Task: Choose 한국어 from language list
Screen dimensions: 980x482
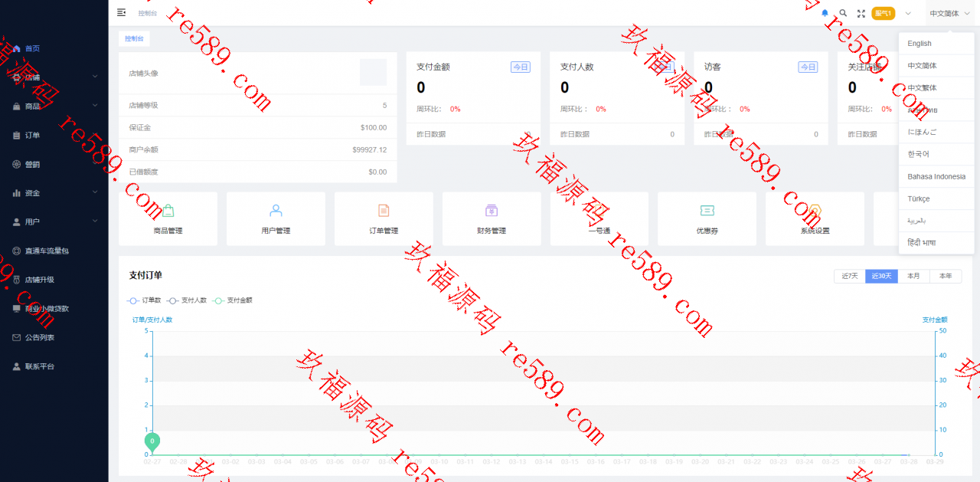Action: pyautogui.click(x=936, y=154)
